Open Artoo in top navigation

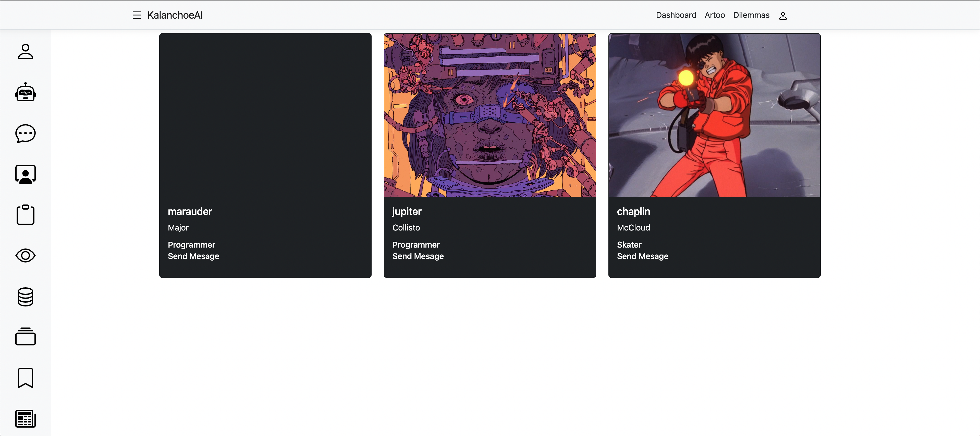pyautogui.click(x=715, y=15)
